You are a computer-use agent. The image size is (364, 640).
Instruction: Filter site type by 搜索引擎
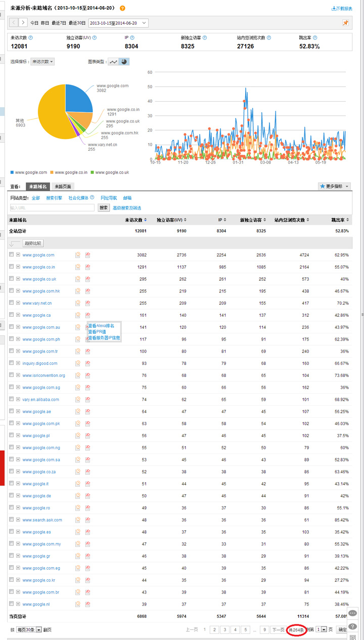click(x=54, y=198)
